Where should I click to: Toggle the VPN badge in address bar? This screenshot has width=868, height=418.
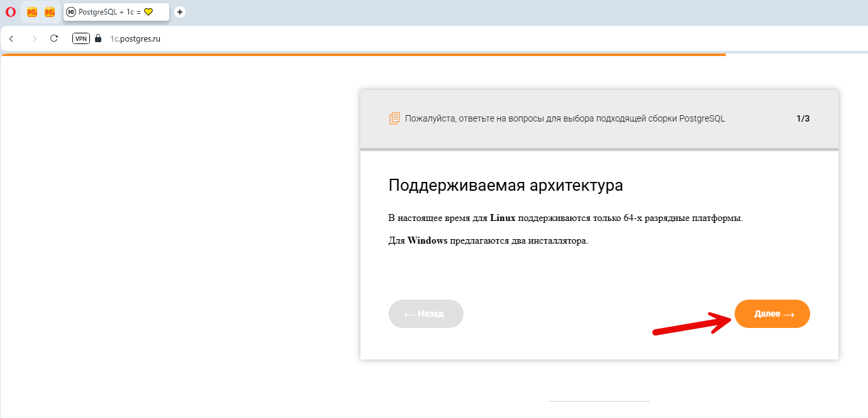pyautogui.click(x=81, y=38)
